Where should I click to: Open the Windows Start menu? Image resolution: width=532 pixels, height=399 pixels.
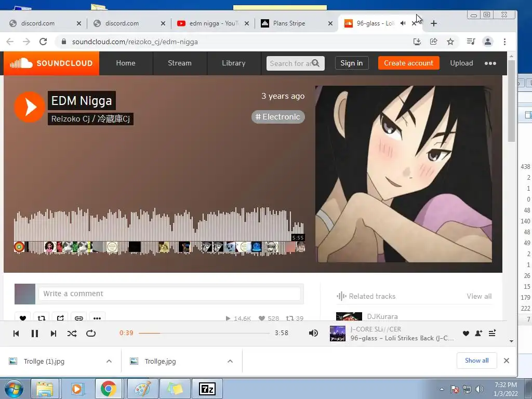click(14, 389)
